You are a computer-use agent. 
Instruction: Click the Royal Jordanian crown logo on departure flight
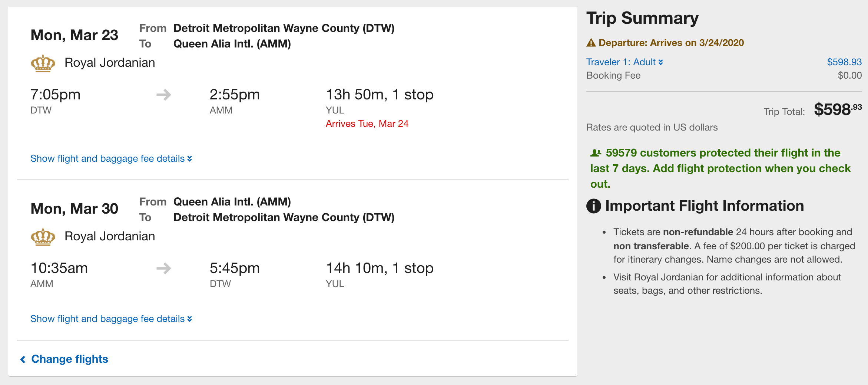pyautogui.click(x=43, y=63)
